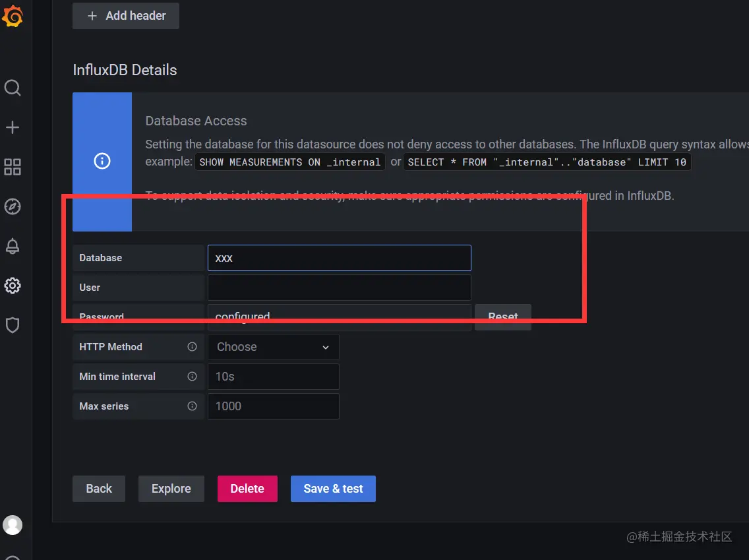Screen dimensions: 749x560
Task: Open the Create plus menu
Action: click(x=13, y=127)
